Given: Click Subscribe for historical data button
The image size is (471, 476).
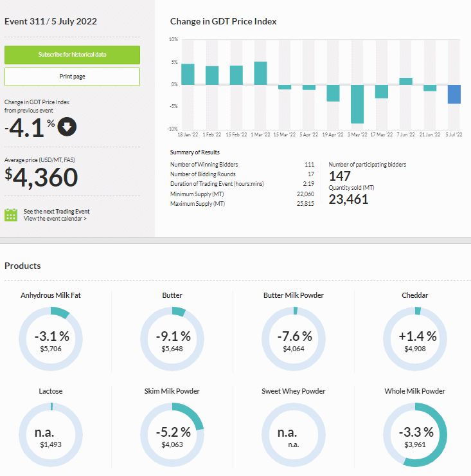Looking at the screenshot, I should (72, 55).
